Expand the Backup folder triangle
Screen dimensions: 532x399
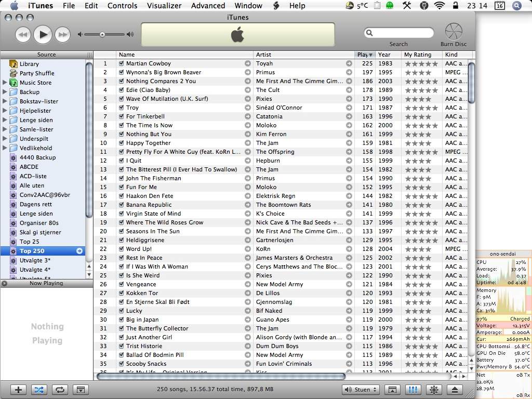pyautogui.click(x=5, y=91)
